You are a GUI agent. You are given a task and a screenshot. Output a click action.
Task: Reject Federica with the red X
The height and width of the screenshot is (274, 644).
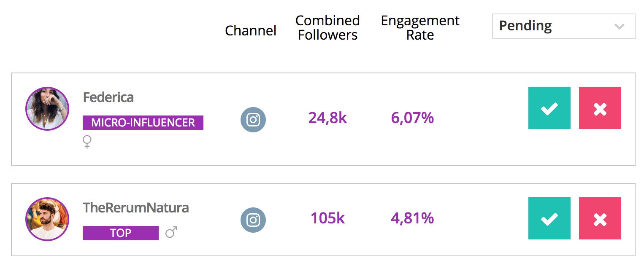pos(600,108)
